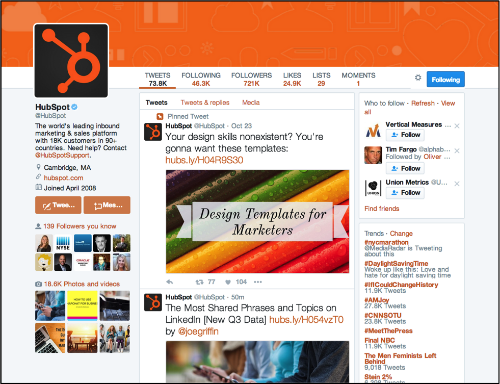Screen dimensions: 500x384
Task: Click the Cambridge, MA location text
Action: click(x=67, y=167)
